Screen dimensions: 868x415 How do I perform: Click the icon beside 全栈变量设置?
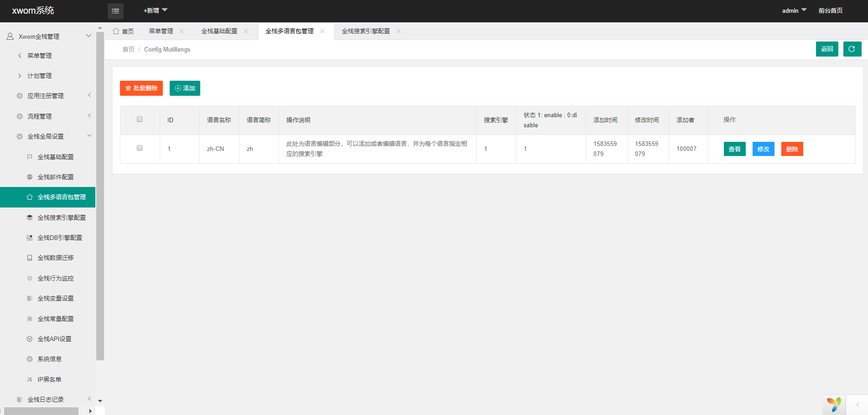click(x=30, y=298)
